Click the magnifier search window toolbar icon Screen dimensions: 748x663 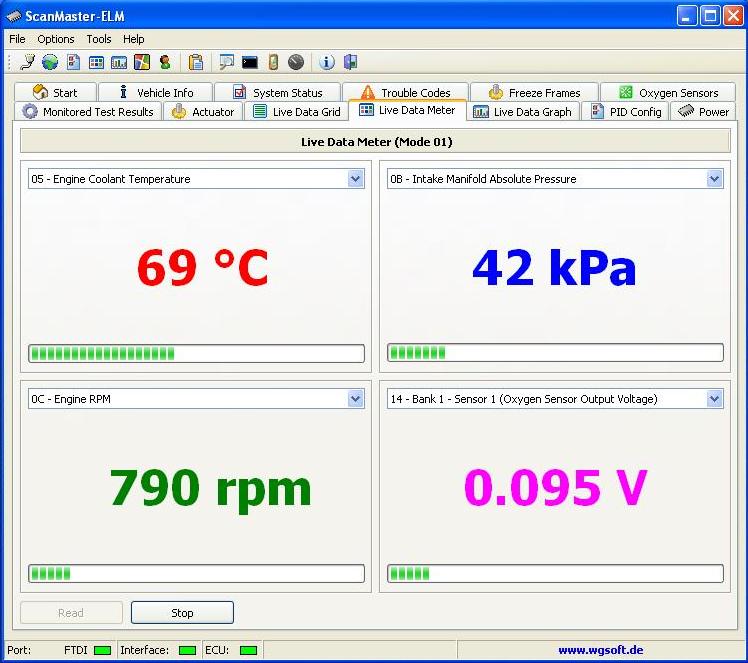pos(226,62)
